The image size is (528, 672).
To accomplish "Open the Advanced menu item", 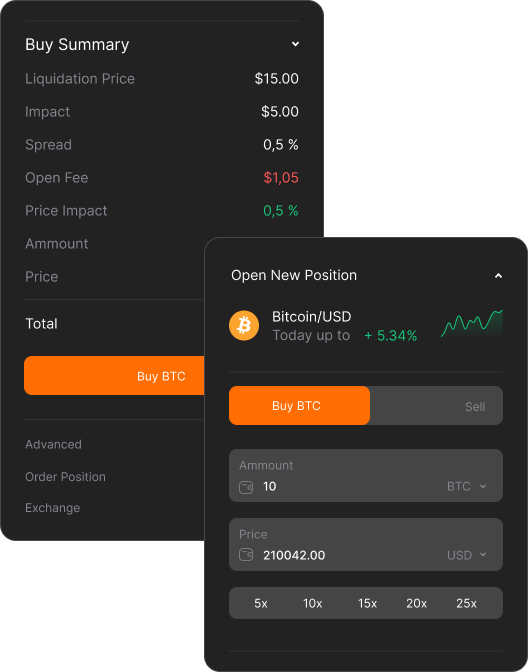I will tap(53, 444).
